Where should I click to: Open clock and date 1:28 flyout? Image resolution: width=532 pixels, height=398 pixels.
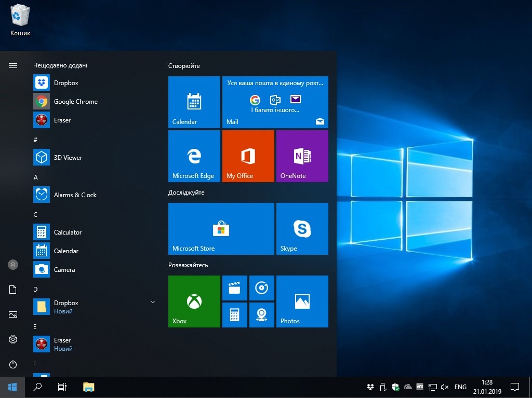point(487,387)
